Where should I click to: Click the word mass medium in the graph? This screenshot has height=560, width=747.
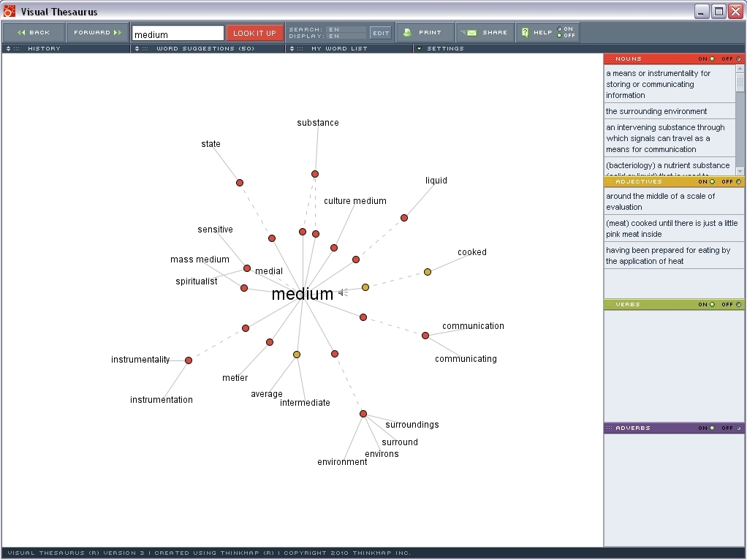point(200,260)
